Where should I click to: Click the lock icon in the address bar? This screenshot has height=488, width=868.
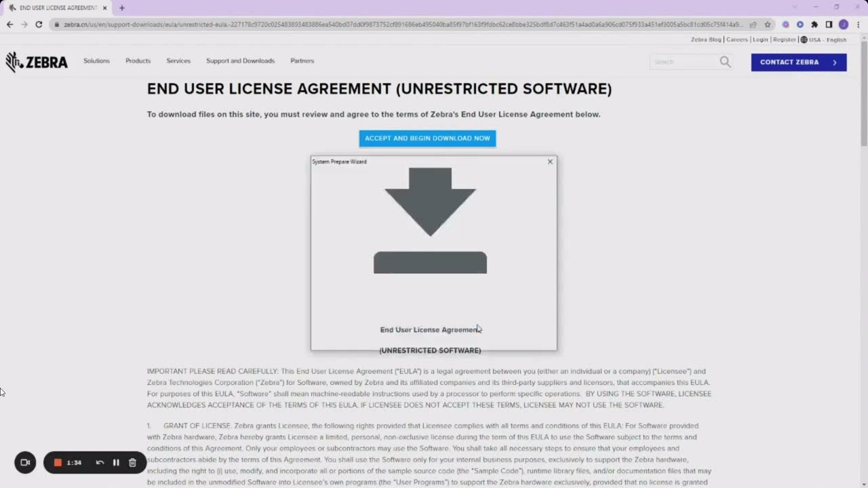(58, 24)
